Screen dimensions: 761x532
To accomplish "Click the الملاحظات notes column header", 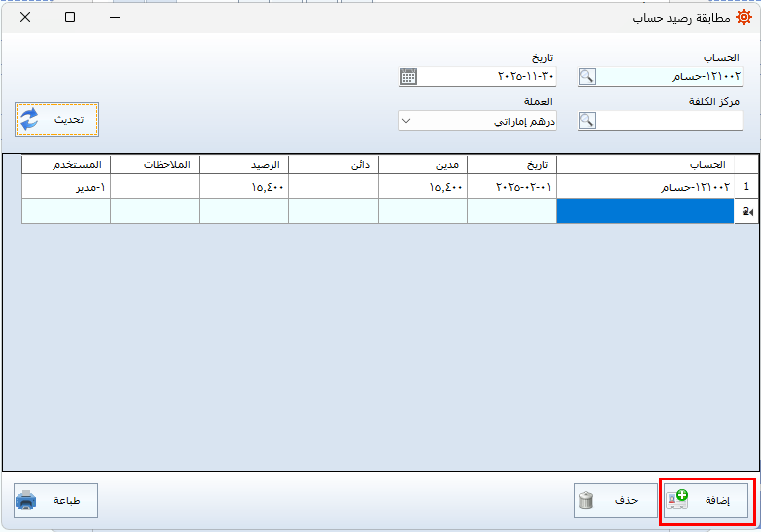I will (155, 164).
